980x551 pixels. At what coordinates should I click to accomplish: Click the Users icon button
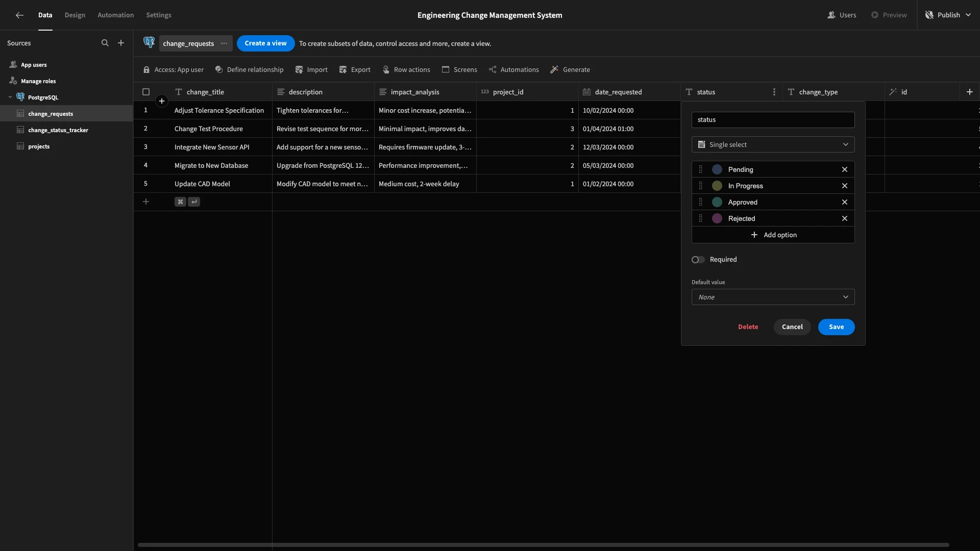(842, 15)
